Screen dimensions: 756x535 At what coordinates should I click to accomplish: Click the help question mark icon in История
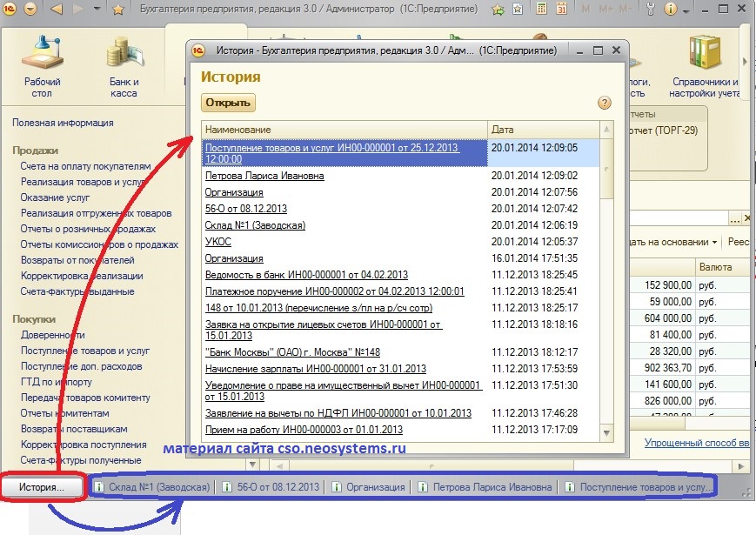pos(605,103)
